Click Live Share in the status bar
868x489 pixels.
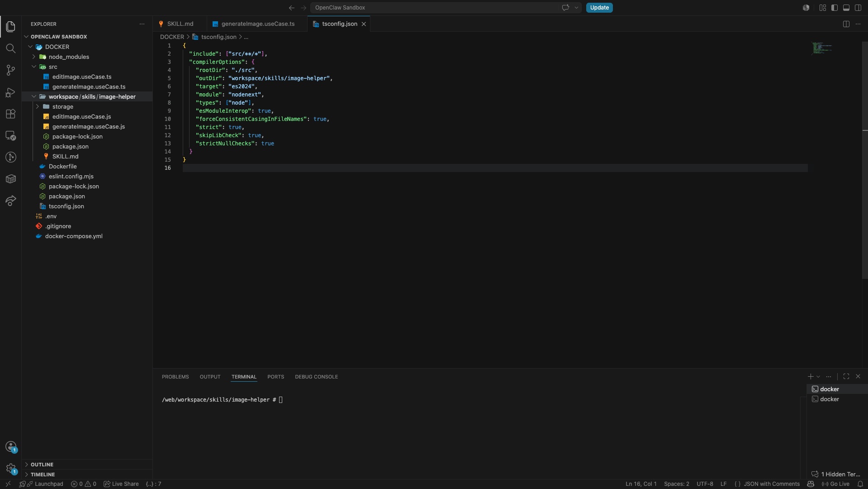tap(121, 484)
